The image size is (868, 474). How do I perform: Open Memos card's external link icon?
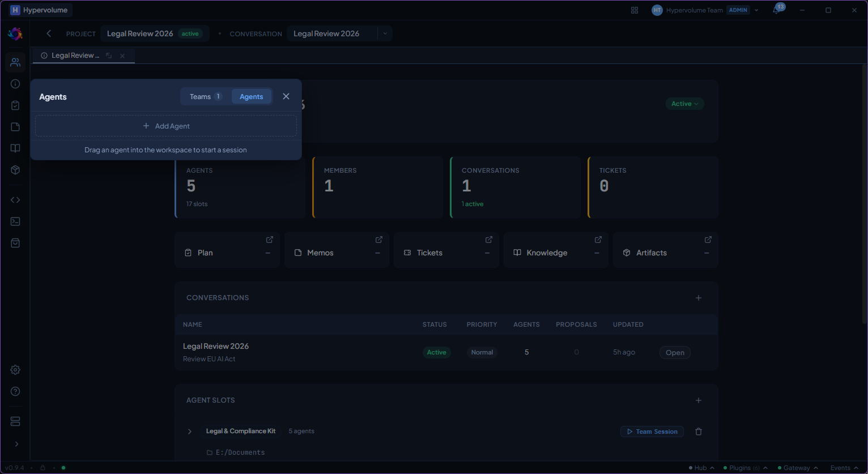pos(379,240)
